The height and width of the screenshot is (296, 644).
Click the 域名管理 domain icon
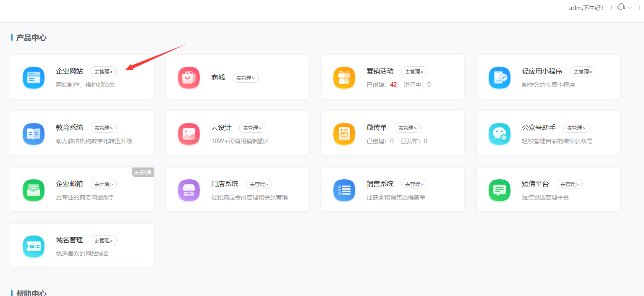33,246
